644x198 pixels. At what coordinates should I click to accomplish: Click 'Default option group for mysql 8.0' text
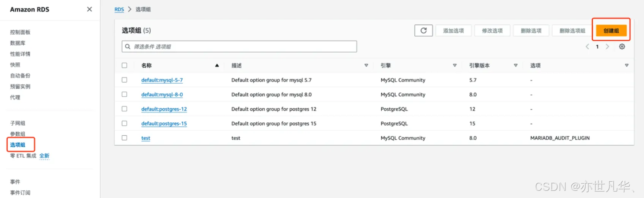pos(271,94)
